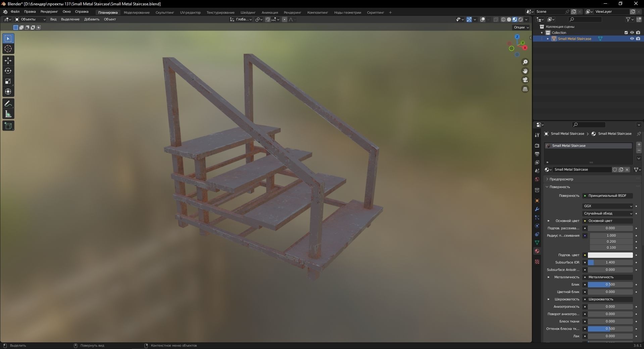Viewport: 644px width, 349px height.
Task: Select the Transform tool
Action: pyautogui.click(x=8, y=92)
